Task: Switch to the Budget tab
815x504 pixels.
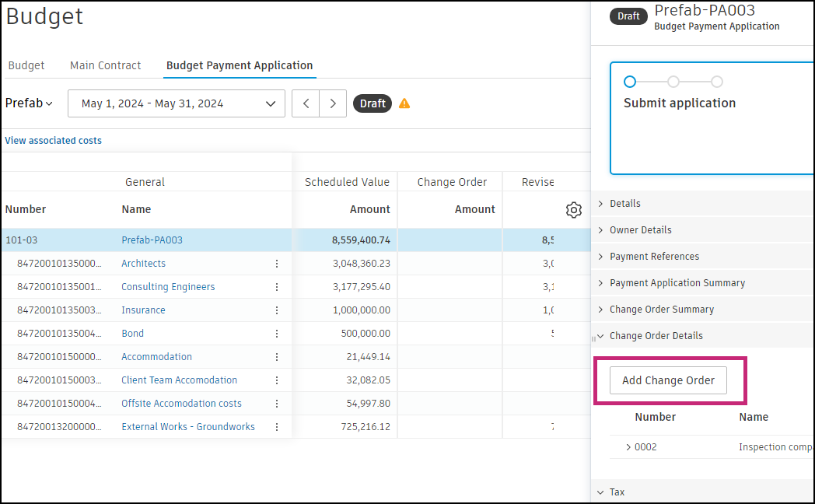Action: tap(26, 65)
